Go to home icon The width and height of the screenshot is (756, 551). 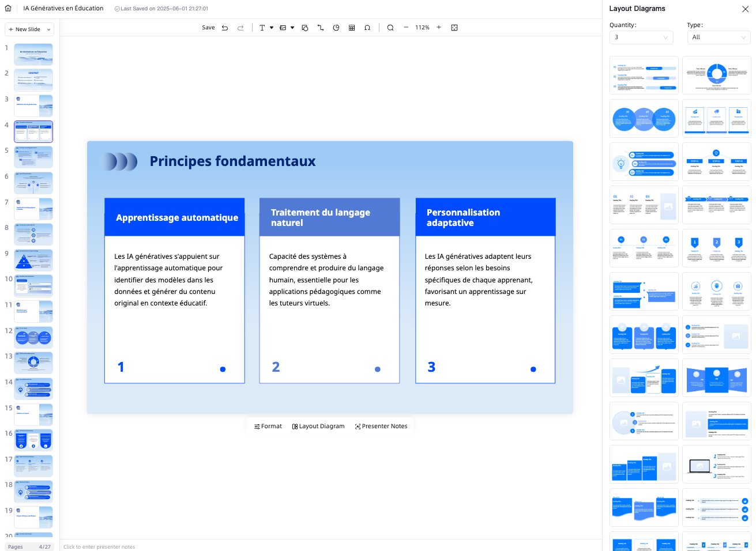8,9
